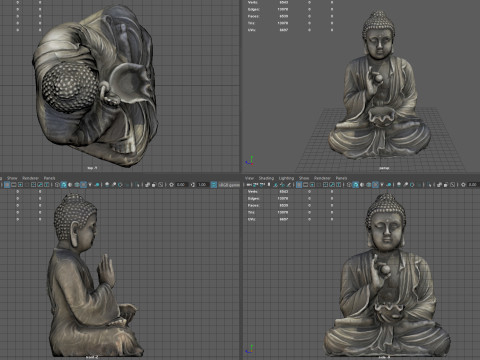
Task: Click gamma icon in side view toolbar
Action: tap(193, 185)
